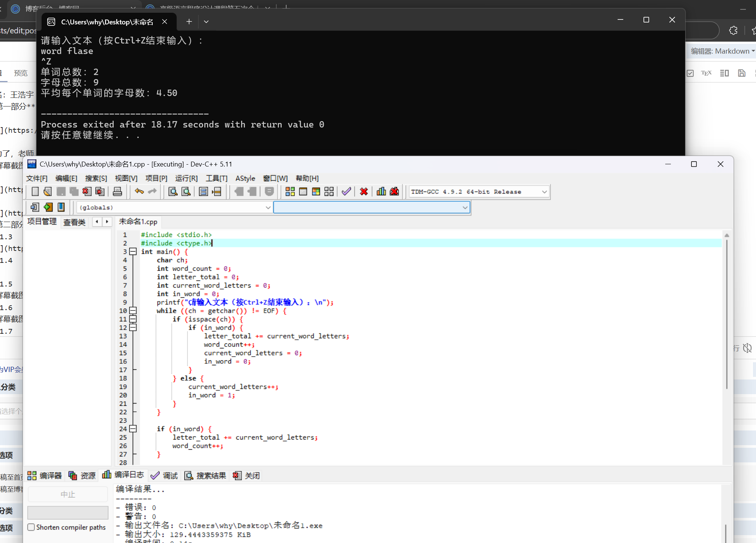Open the 调试 bottom panel tab
756x543 pixels.
pyautogui.click(x=164, y=475)
